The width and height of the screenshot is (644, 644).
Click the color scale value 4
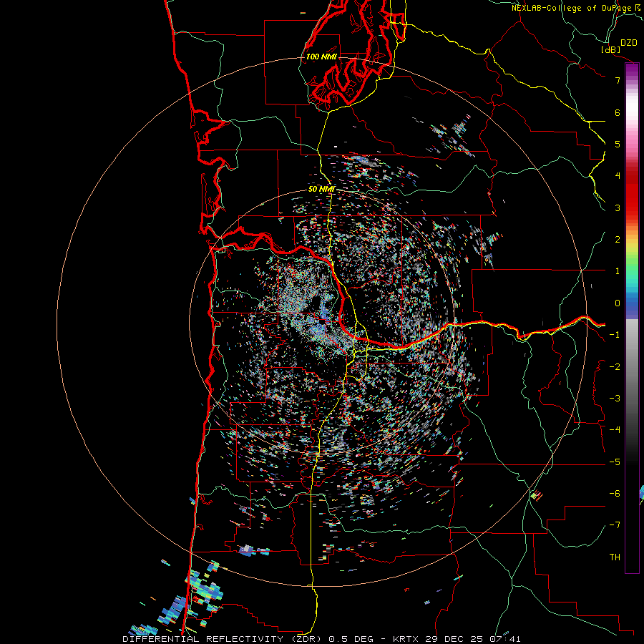coord(618,176)
